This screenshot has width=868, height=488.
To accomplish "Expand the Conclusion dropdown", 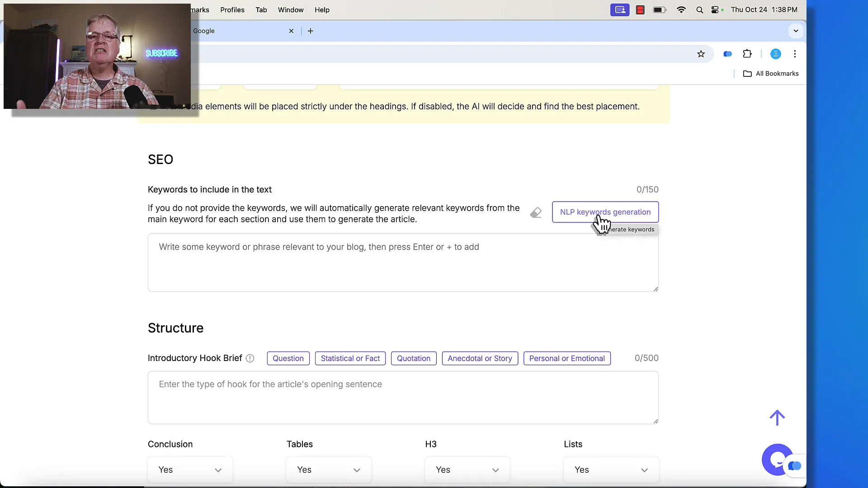I will tap(189, 469).
